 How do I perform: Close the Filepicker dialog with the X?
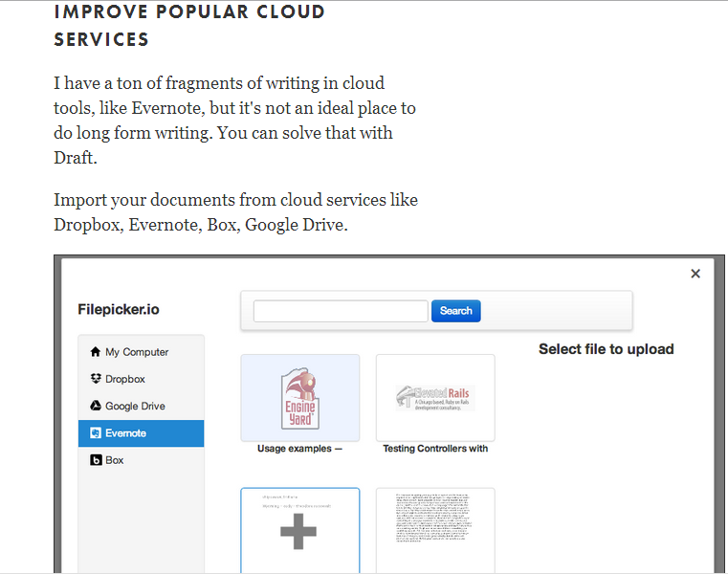(x=695, y=274)
